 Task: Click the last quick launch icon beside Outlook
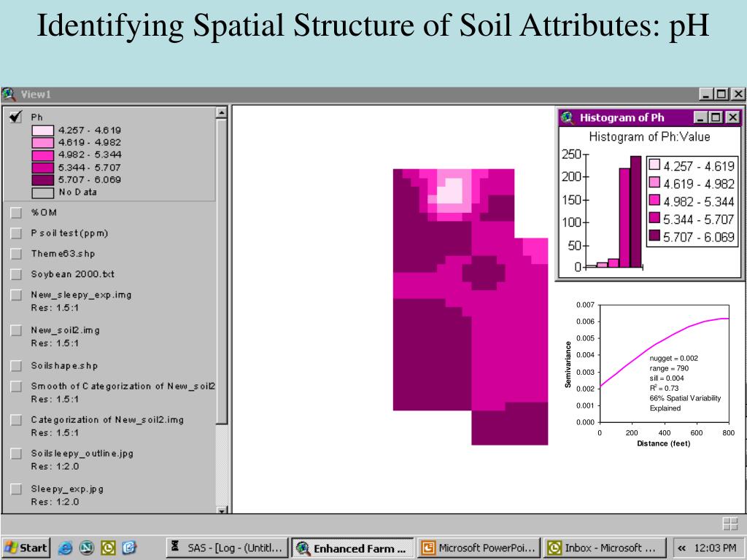[129, 548]
